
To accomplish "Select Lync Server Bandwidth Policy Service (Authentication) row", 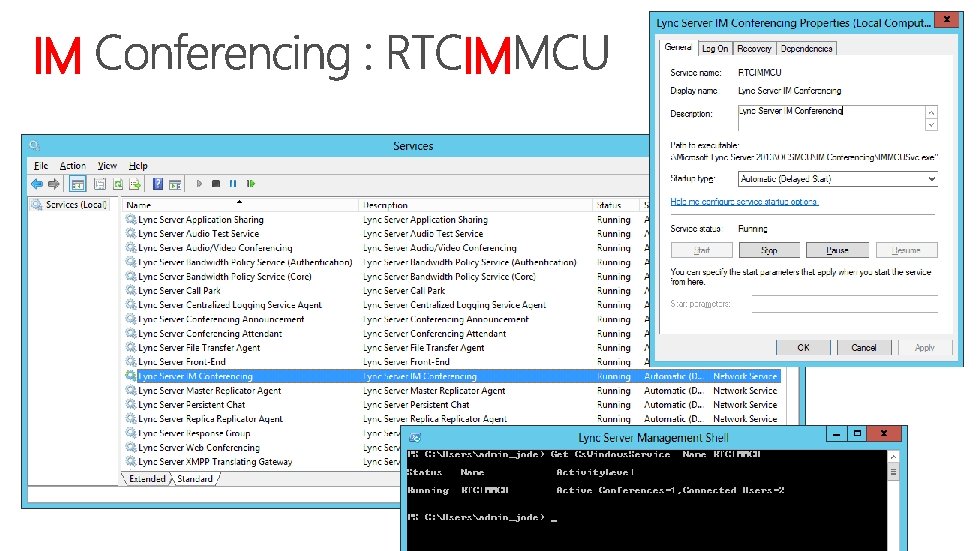I will point(387,262).
